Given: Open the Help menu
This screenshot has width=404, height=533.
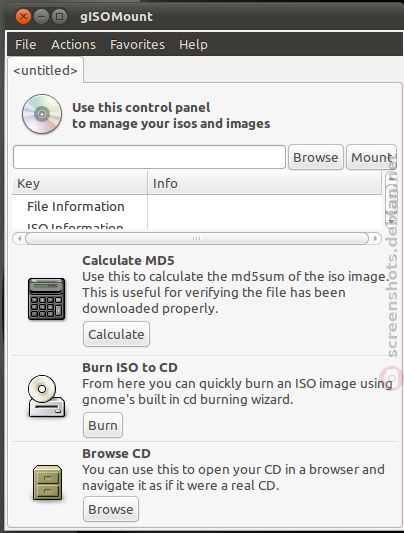Looking at the screenshot, I should (x=193, y=45).
